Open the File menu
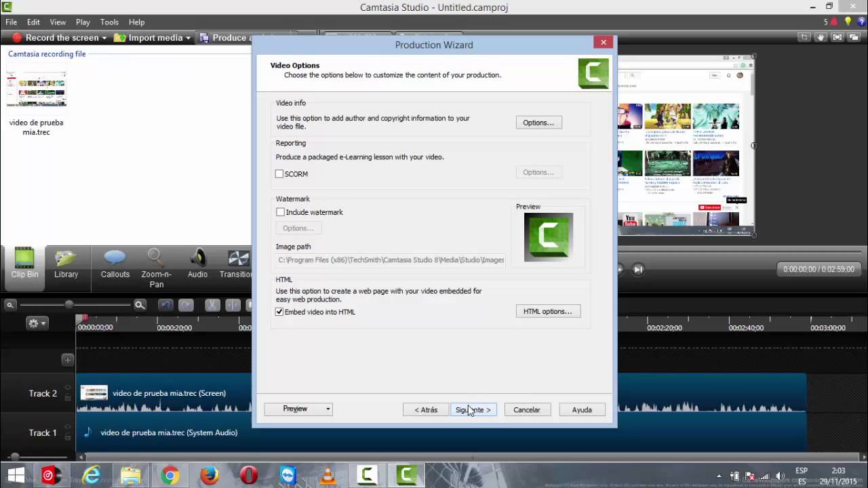Viewport: 868px width, 488px height. pos(12,22)
